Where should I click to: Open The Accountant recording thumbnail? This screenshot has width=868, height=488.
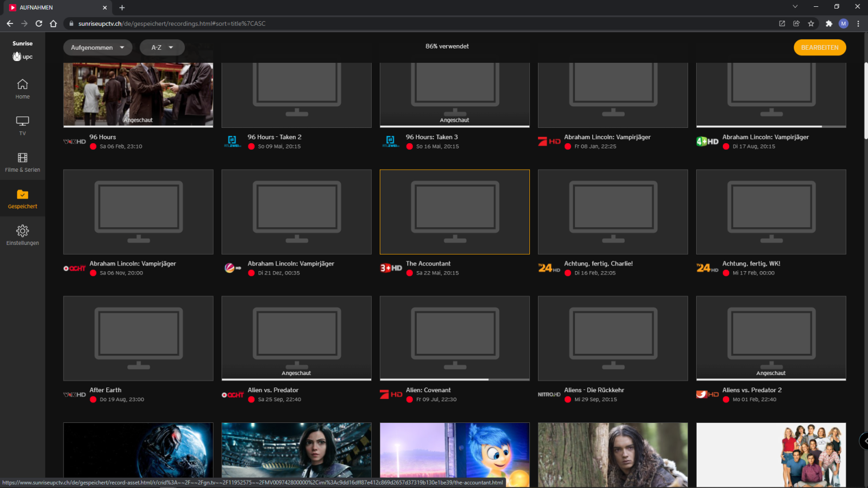point(455,212)
